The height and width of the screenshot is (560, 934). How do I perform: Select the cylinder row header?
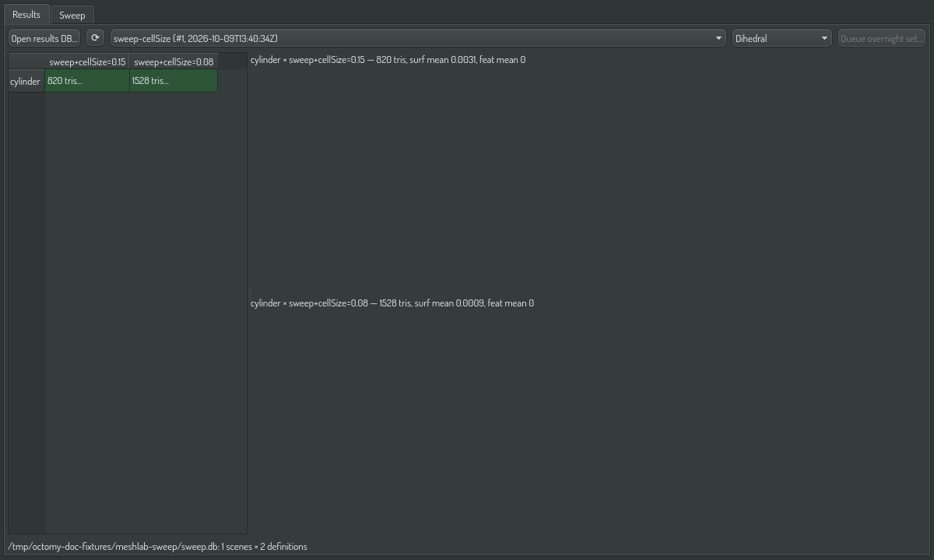(x=26, y=81)
